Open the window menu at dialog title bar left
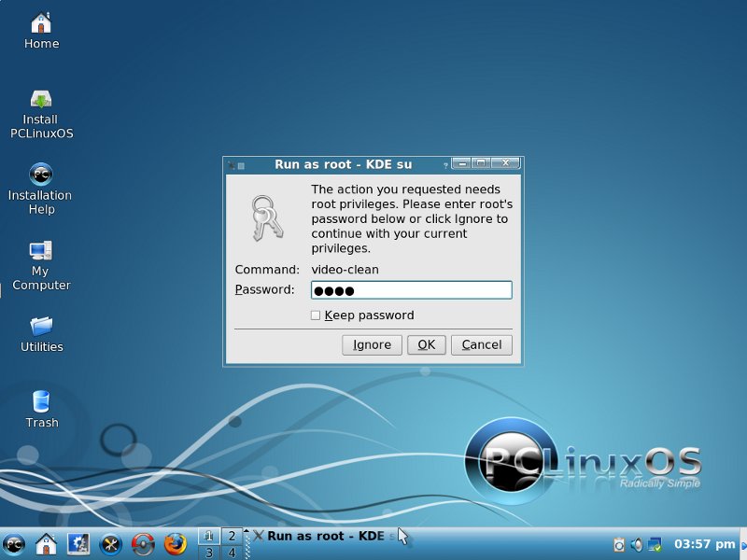Image resolution: width=747 pixels, height=560 pixels. (x=231, y=165)
